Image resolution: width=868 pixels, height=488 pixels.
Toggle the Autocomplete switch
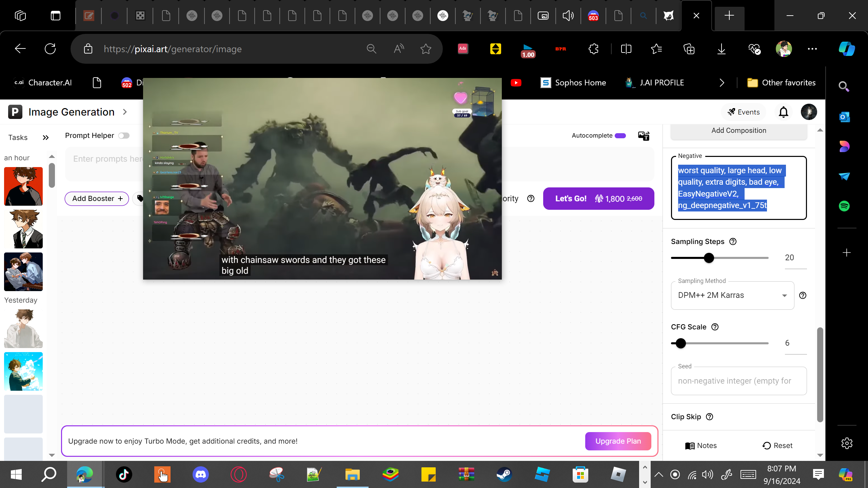point(620,136)
